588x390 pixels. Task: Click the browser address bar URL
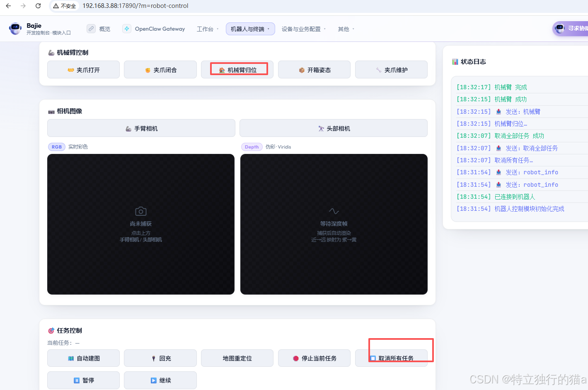pos(136,6)
